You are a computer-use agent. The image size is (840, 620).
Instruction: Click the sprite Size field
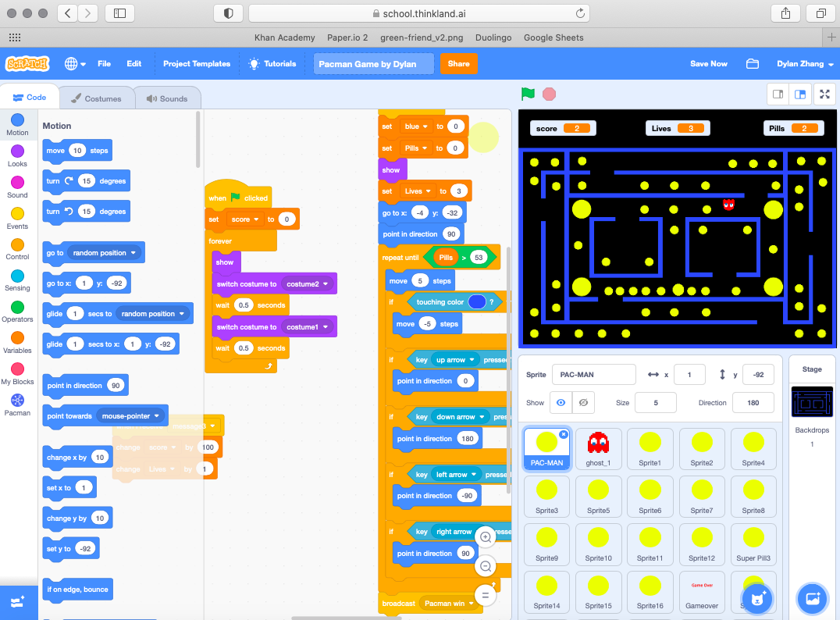coord(655,403)
